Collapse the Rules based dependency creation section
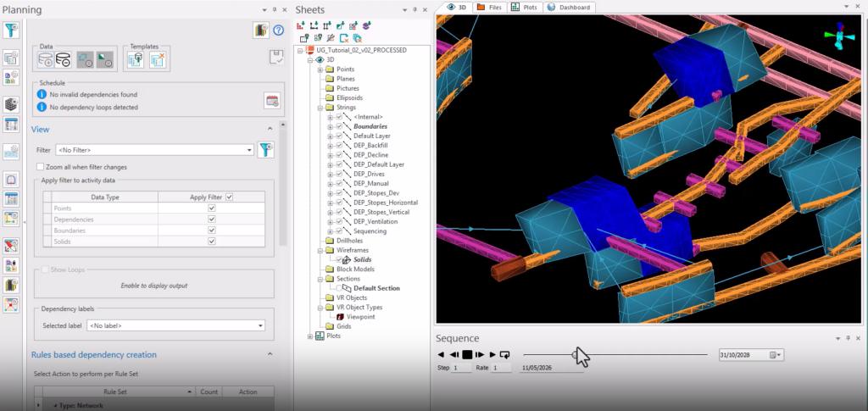Image resolution: width=868 pixels, height=411 pixels. [270, 354]
